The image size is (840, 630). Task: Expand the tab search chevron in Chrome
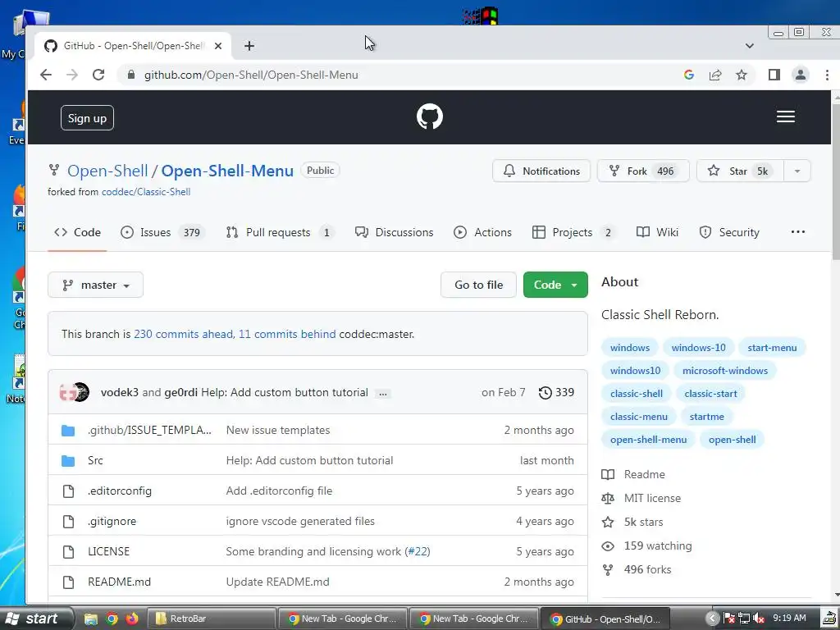(750, 46)
